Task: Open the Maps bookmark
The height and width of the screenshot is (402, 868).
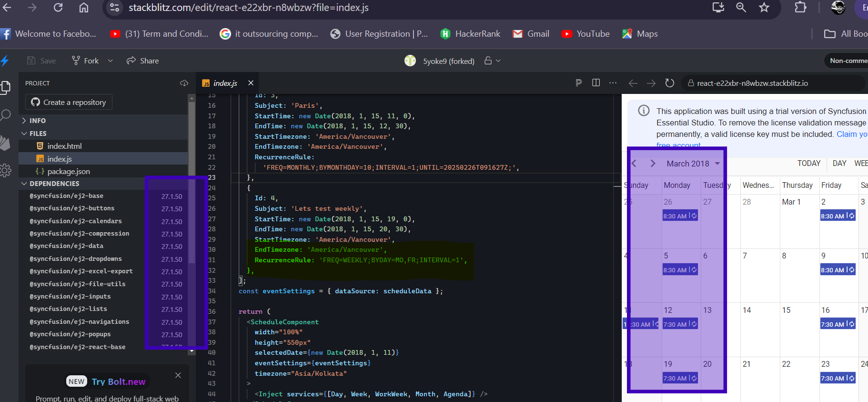Action: [x=640, y=34]
